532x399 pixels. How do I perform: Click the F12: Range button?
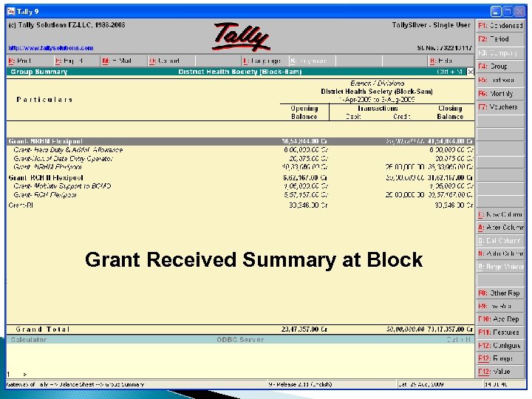[500, 358]
